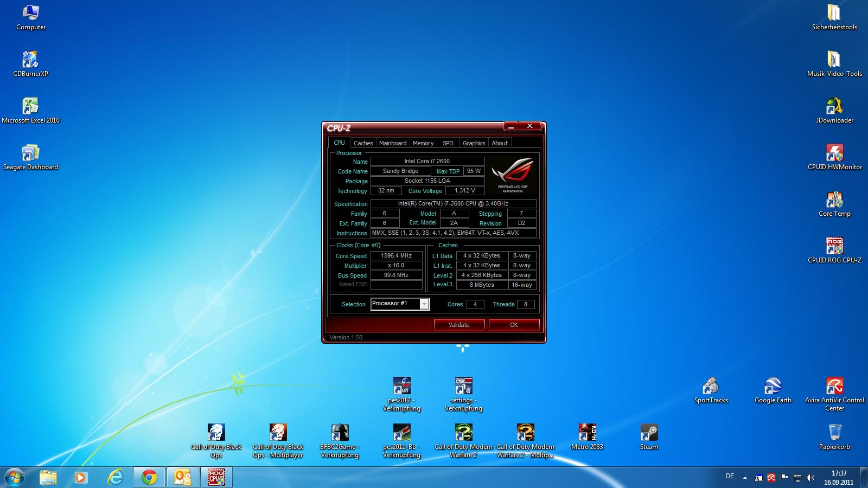Open the Call of Duty Black Ops single-player shortcut
The width and height of the screenshot is (868, 488).
pyautogui.click(x=216, y=441)
